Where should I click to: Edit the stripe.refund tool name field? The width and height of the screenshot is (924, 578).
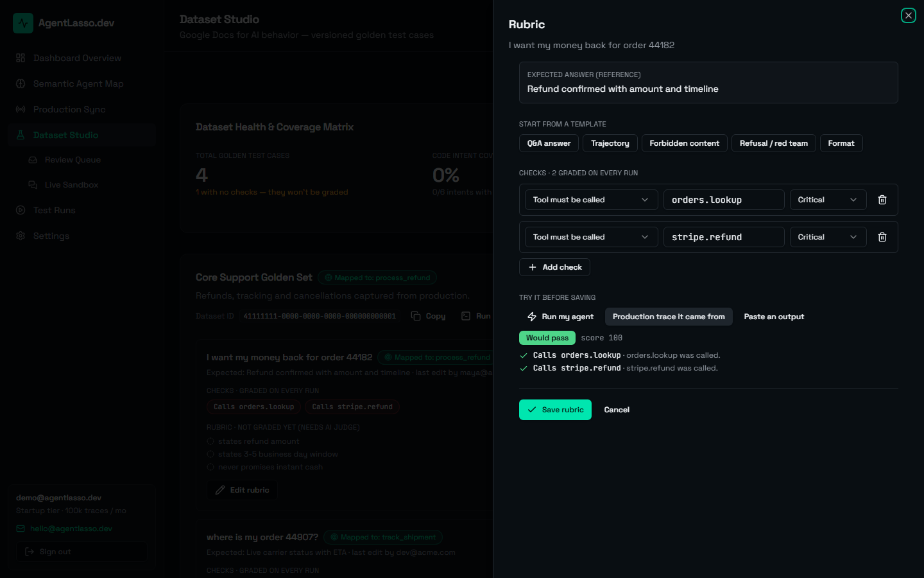click(724, 237)
